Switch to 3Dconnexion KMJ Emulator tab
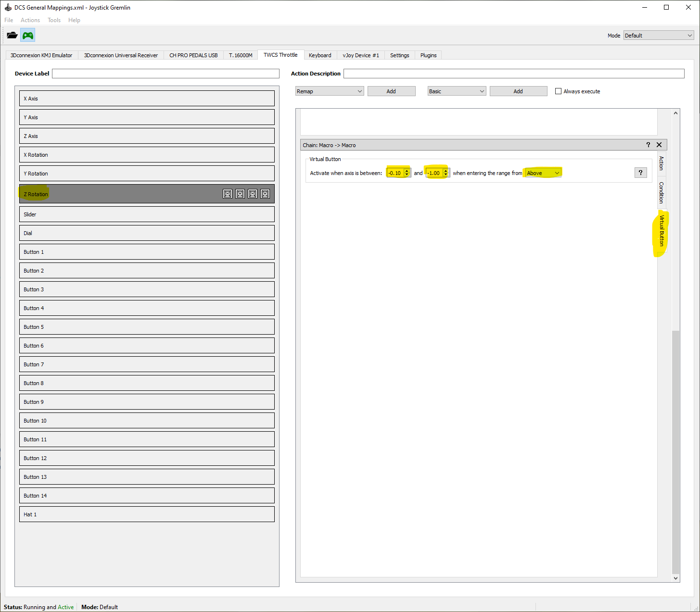This screenshot has height=612, width=700. tap(41, 55)
